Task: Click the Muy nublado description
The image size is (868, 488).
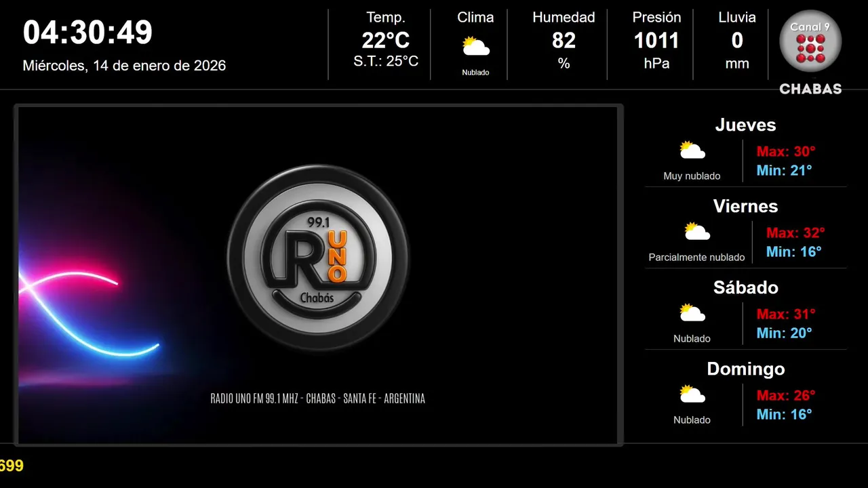Action: coord(692,176)
